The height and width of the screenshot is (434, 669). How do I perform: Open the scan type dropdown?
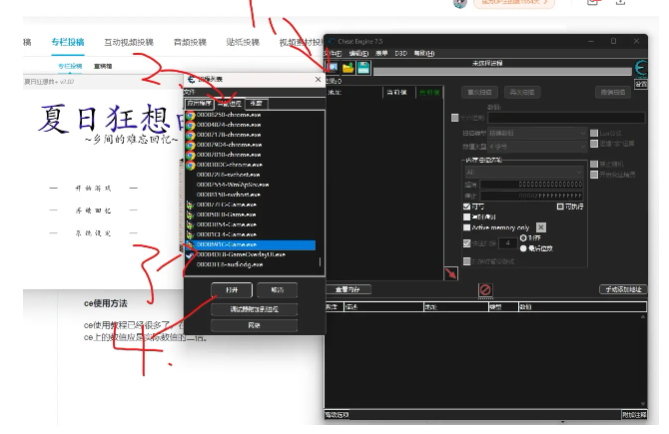pyautogui.click(x=538, y=133)
